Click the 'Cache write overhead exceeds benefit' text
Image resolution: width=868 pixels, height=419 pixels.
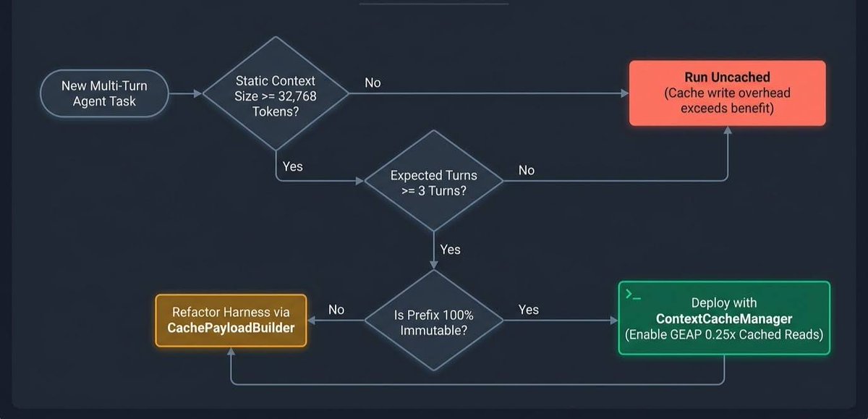(x=727, y=101)
